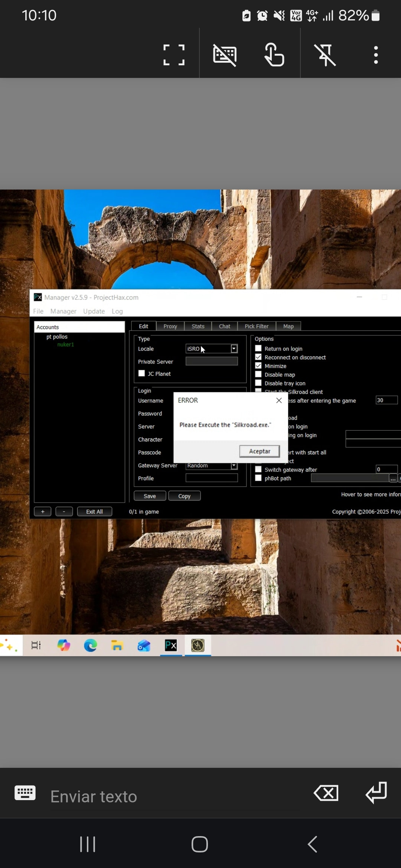Tap the fullscreen toggle icon
Viewport: 401px width, 868px height.
[x=174, y=55]
